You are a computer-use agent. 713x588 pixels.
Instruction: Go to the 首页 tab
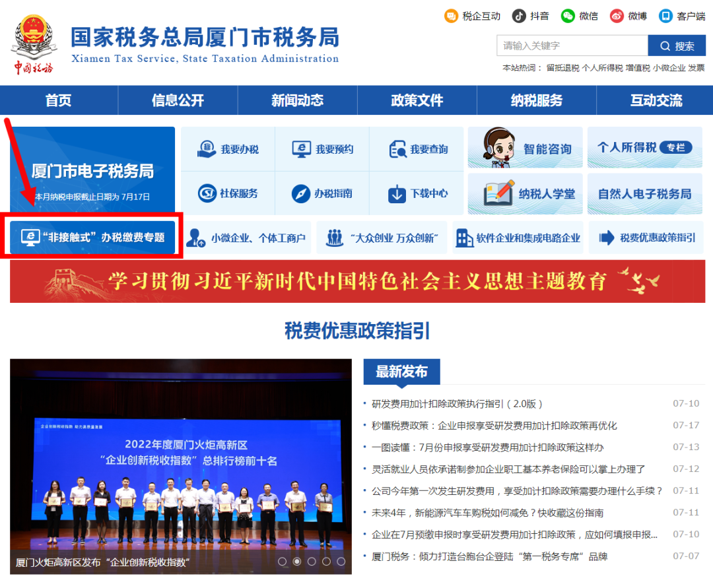coord(59,100)
